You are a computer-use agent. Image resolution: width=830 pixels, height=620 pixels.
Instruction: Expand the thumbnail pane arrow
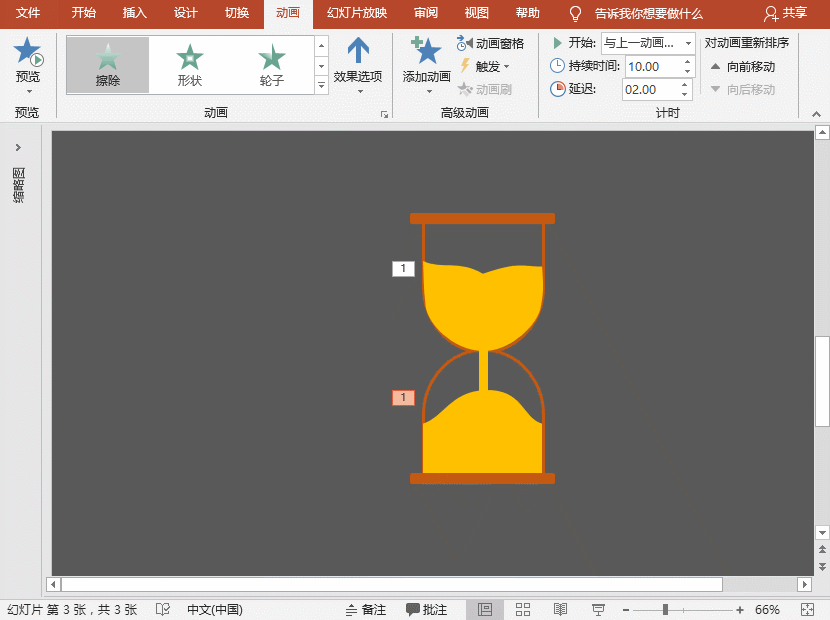19,147
